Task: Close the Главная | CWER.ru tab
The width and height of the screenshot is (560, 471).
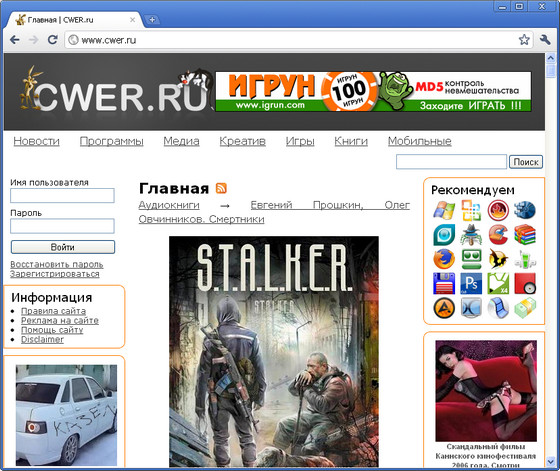Action: (132, 20)
